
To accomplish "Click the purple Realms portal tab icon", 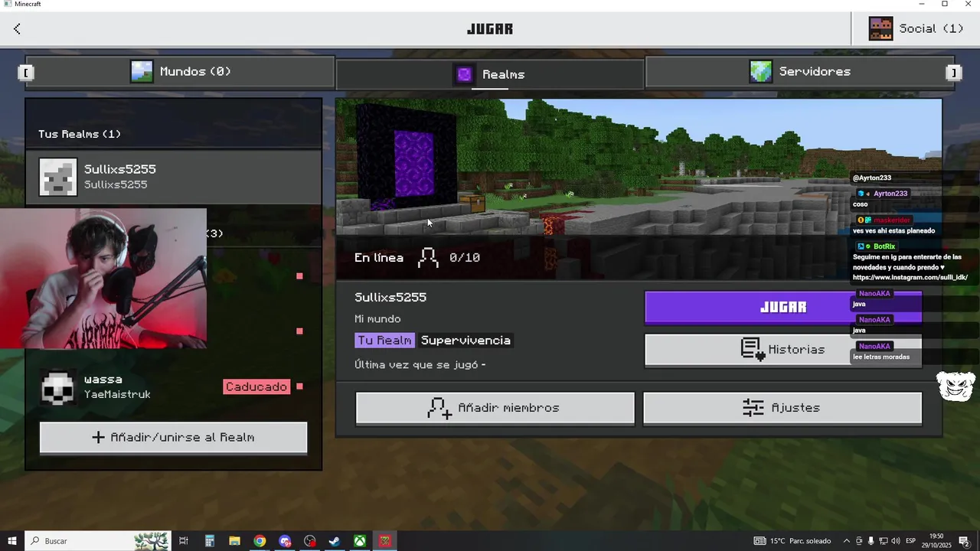I will pyautogui.click(x=464, y=74).
